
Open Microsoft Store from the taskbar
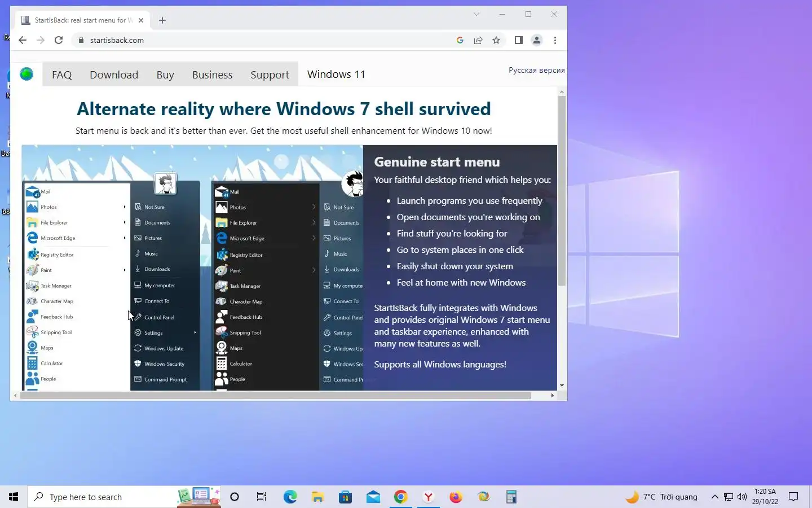345,497
